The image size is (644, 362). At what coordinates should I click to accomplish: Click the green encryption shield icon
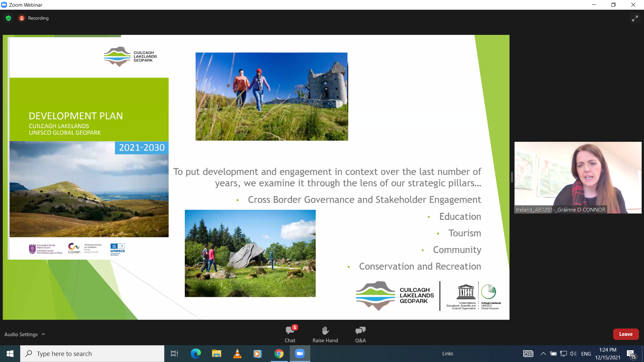[8, 18]
